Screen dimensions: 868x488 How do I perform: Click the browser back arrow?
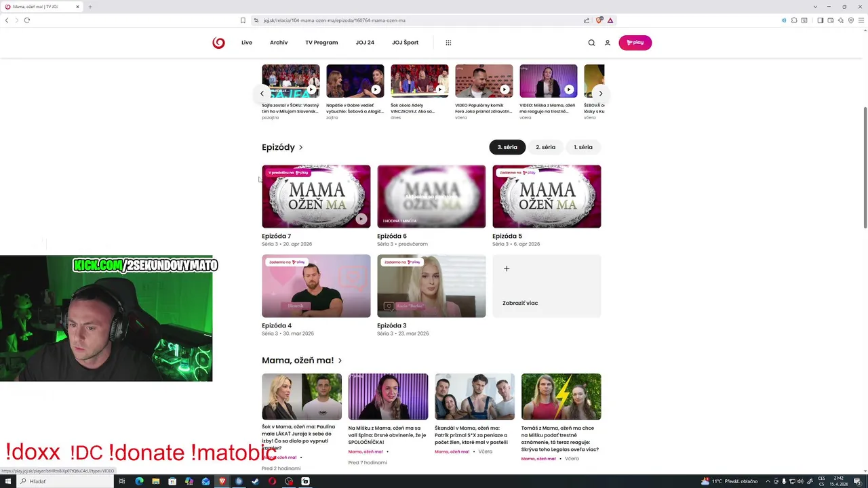[x=7, y=20]
